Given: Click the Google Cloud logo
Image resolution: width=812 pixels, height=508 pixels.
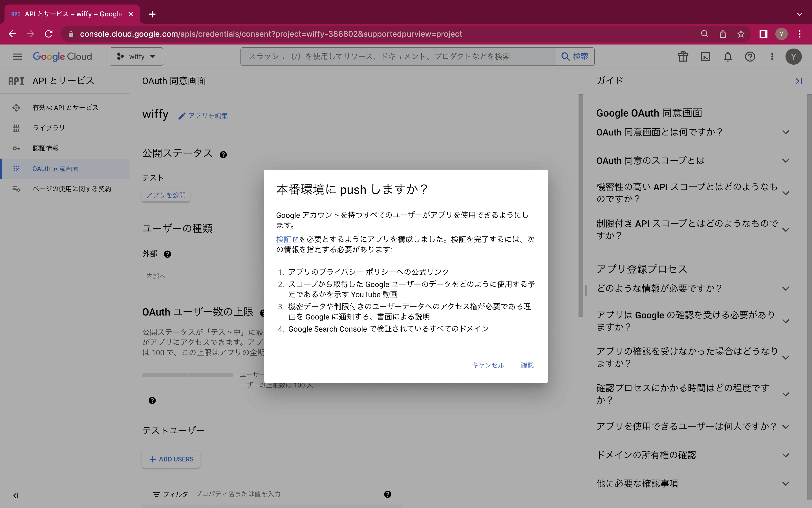Looking at the screenshot, I should click(62, 56).
